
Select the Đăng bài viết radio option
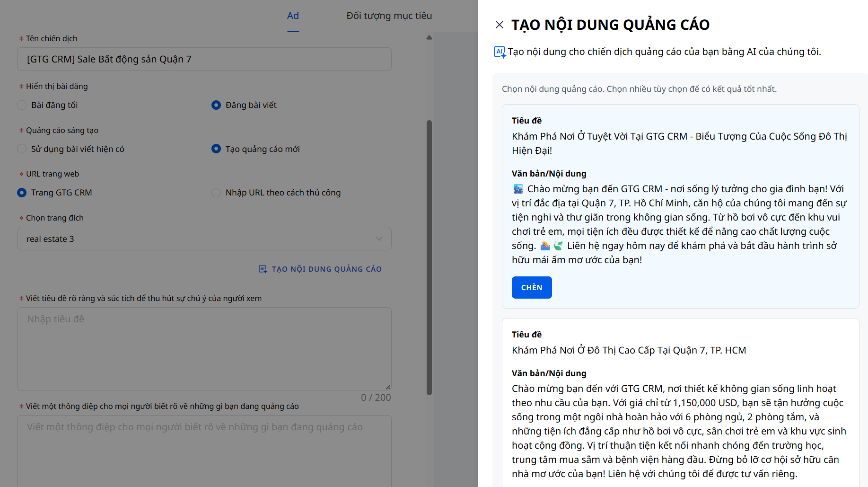point(216,105)
